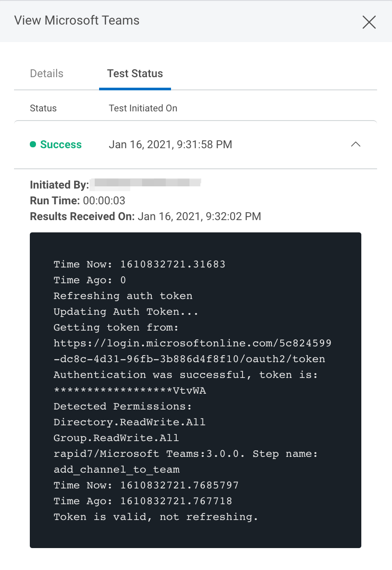Click the Results Received On timestamp

pos(199,217)
